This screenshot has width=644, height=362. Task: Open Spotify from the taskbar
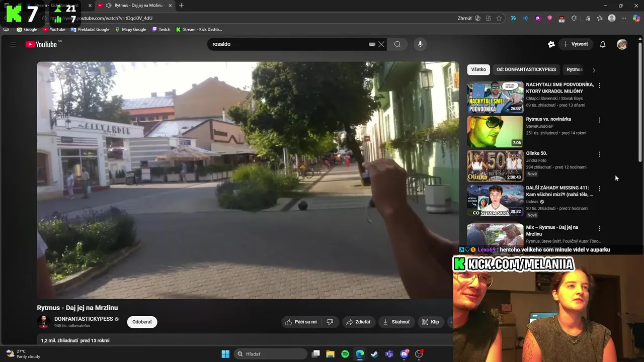[x=345, y=354]
